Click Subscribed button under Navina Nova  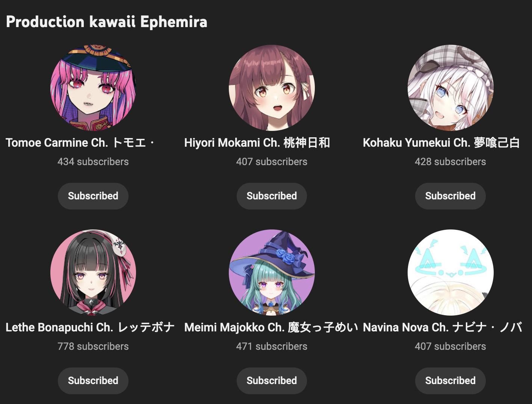coord(450,381)
